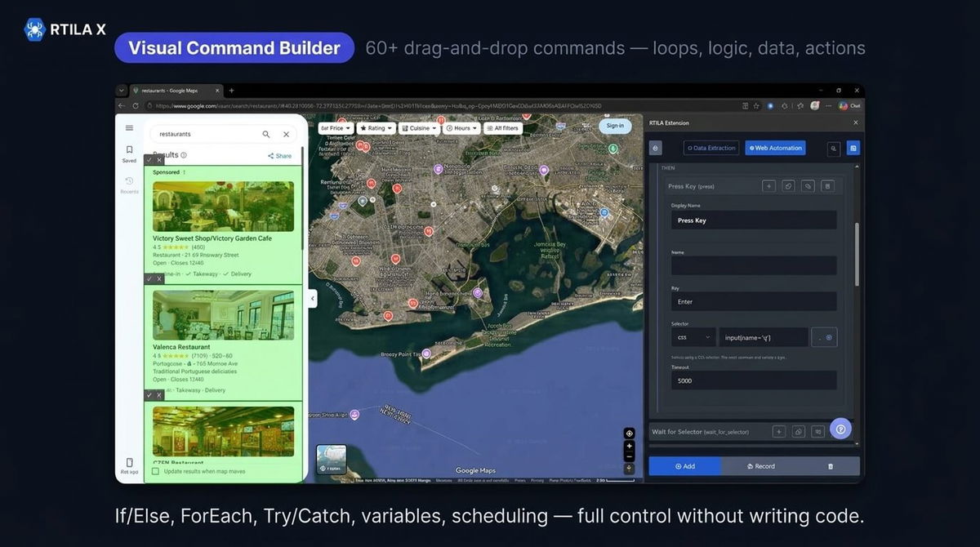
Task: Add command after Wait for Selector
Action: pyautogui.click(x=779, y=431)
